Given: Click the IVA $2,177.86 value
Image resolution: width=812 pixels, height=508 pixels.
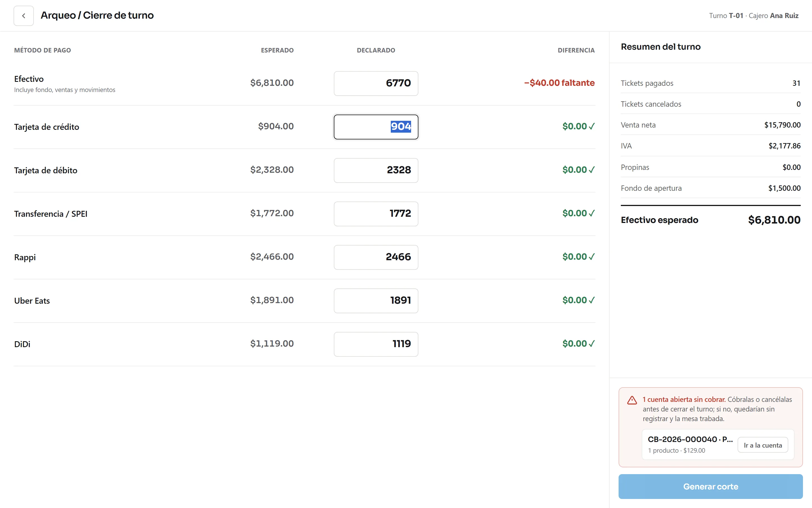Looking at the screenshot, I should pyautogui.click(x=784, y=146).
